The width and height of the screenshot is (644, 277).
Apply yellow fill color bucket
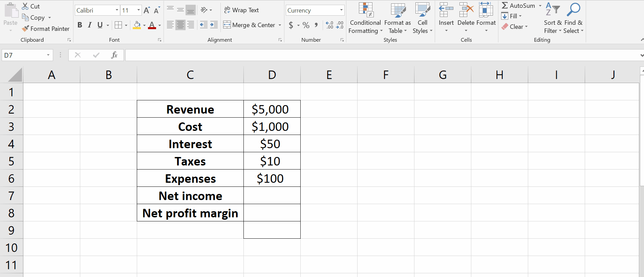[137, 25]
